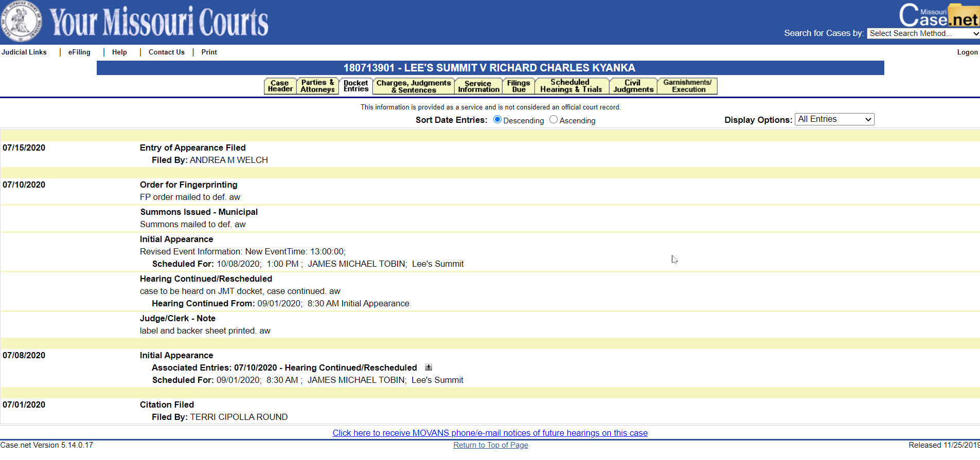980x460 pixels.
Task: Open the Civil Judgments tab
Action: [633, 86]
